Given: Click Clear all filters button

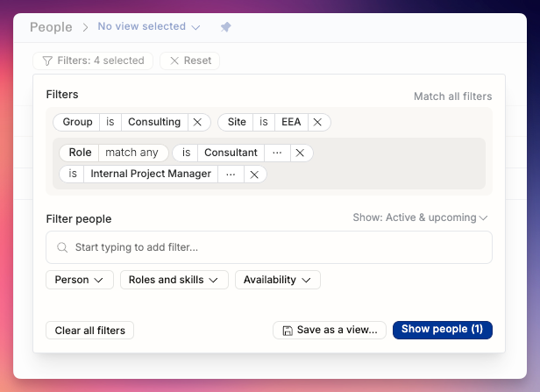Looking at the screenshot, I should click(x=90, y=331).
